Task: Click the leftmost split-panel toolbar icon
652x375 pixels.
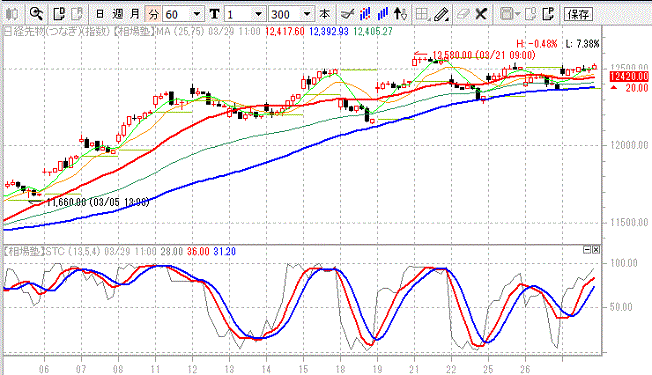Action: click(x=12, y=14)
